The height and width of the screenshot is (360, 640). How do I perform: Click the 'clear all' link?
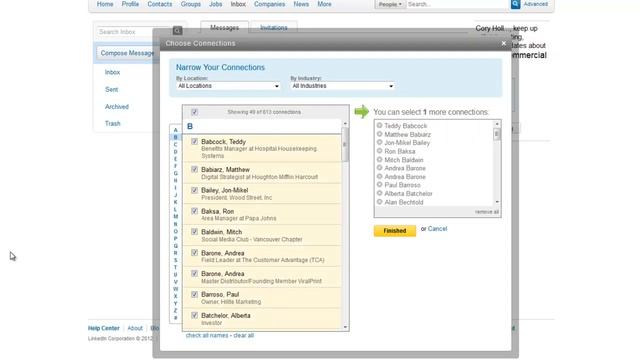tap(244, 336)
